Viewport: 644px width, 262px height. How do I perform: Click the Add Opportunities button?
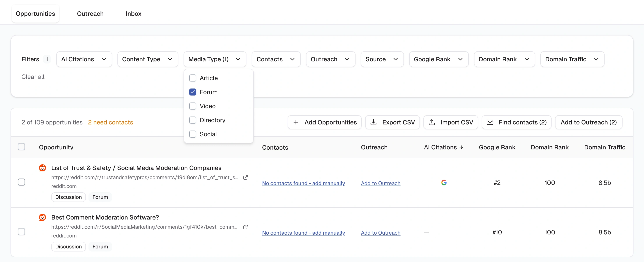[324, 122]
